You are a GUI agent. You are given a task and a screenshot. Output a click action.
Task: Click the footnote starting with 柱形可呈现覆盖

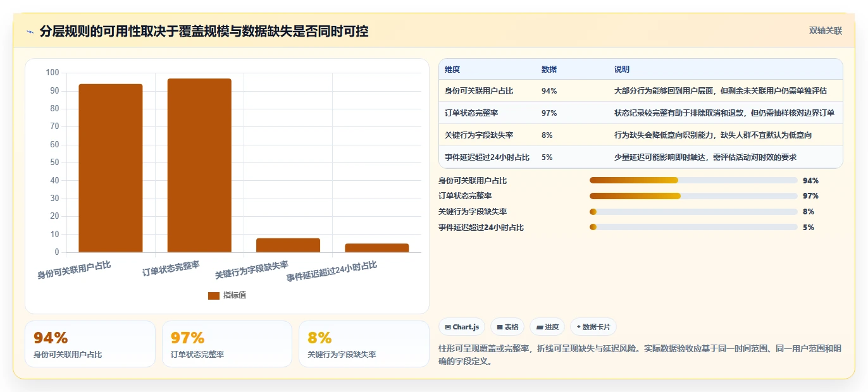click(640, 355)
